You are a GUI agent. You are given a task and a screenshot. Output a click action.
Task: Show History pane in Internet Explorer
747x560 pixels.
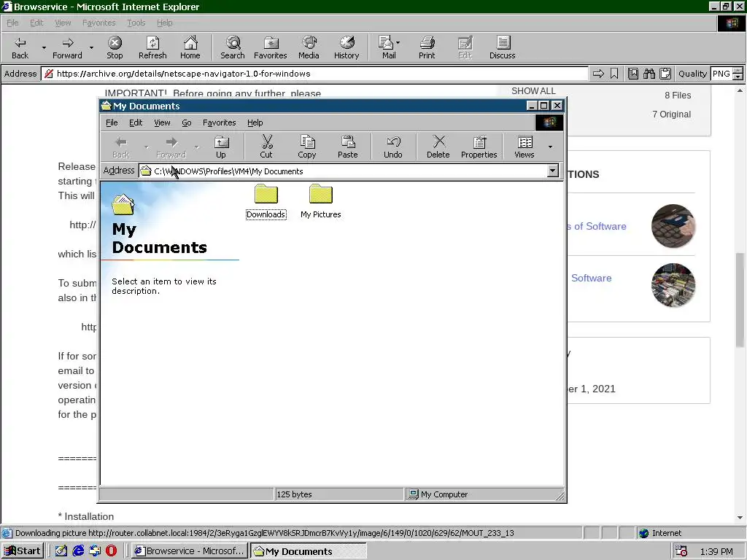pyautogui.click(x=347, y=47)
